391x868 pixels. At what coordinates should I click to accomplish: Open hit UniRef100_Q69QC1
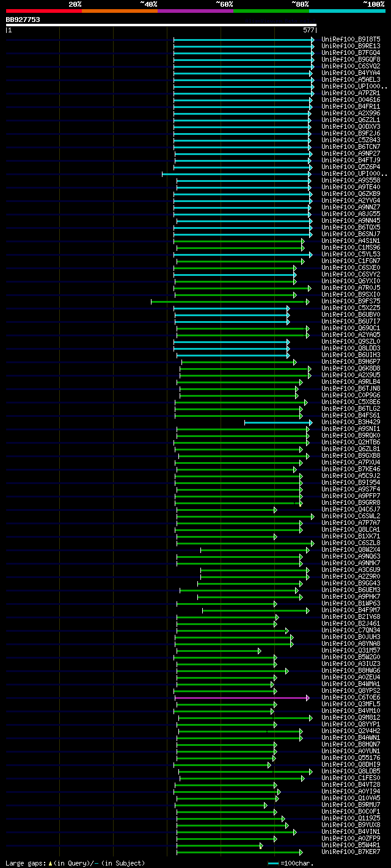click(351, 328)
